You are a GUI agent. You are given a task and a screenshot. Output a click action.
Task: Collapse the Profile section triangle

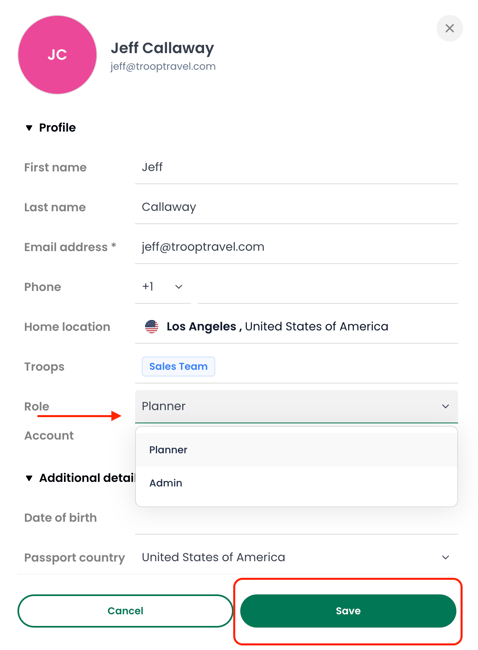pyautogui.click(x=29, y=128)
